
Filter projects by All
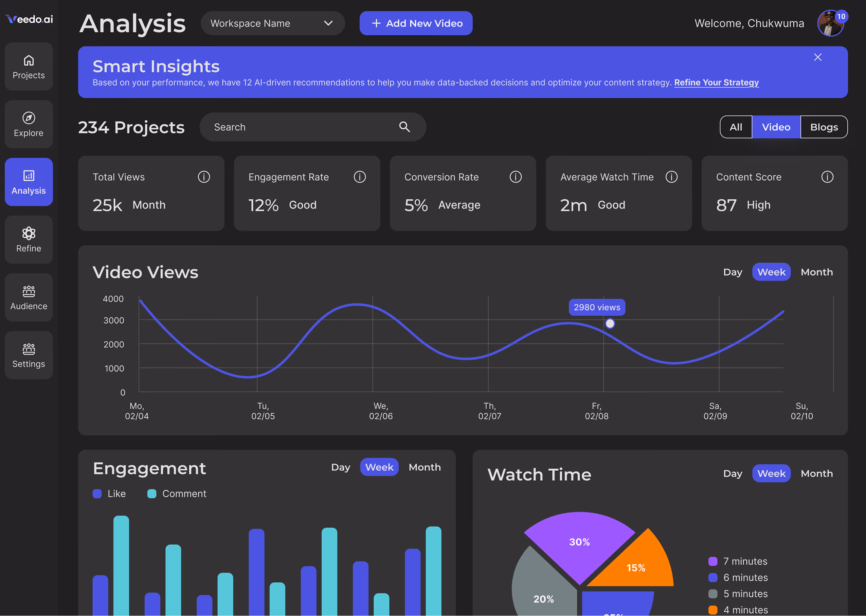click(736, 127)
